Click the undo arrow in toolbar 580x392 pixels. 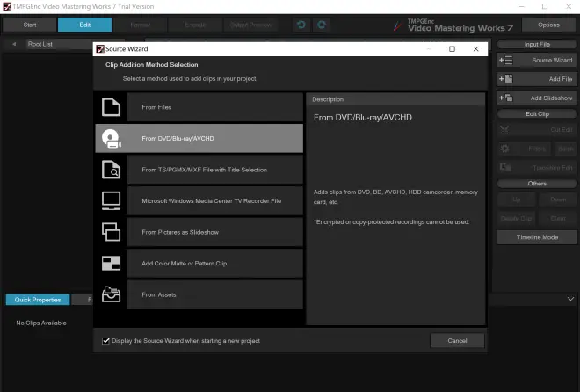tap(301, 25)
